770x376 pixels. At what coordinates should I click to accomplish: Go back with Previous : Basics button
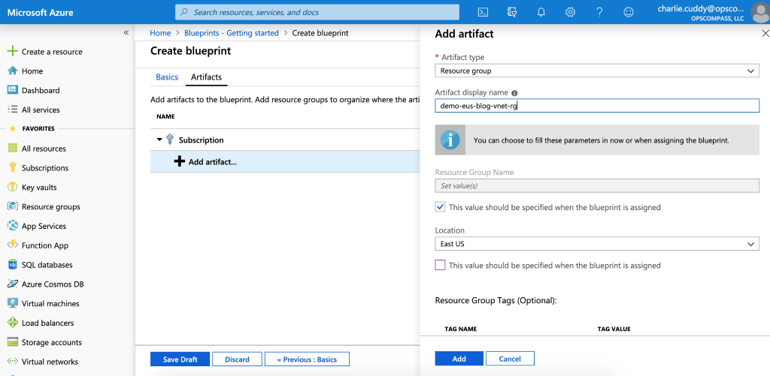tap(307, 359)
